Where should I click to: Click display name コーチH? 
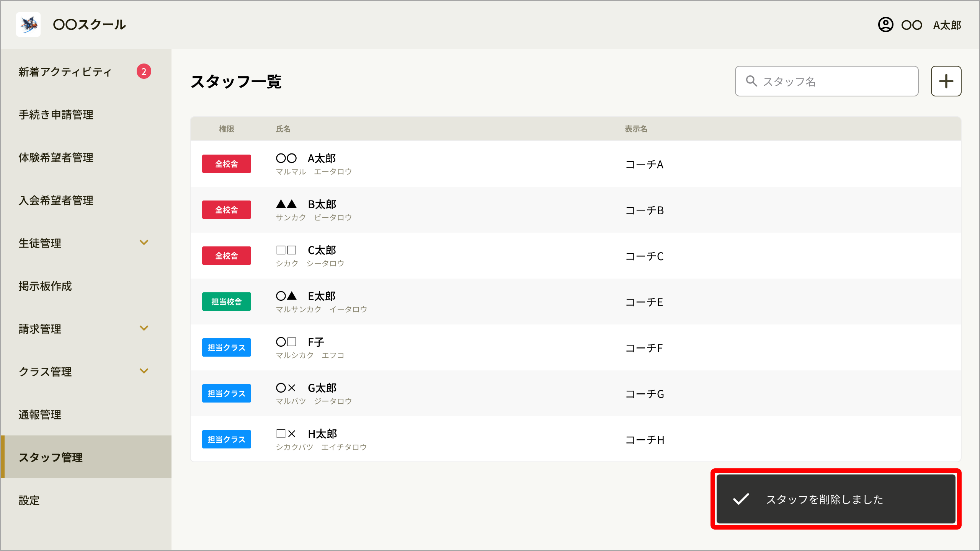(645, 440)
